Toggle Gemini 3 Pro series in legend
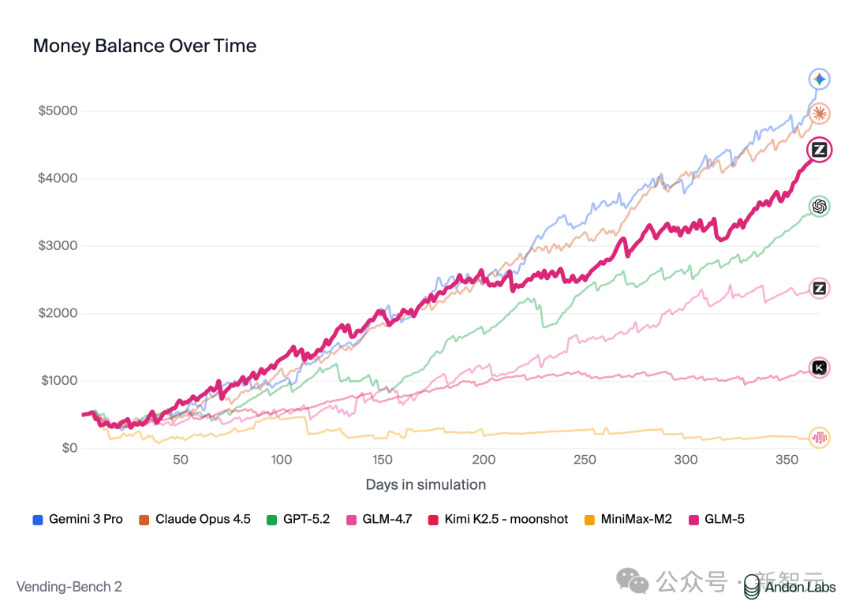This screenshot has width=852, height=616. click(x=77, y=519)
